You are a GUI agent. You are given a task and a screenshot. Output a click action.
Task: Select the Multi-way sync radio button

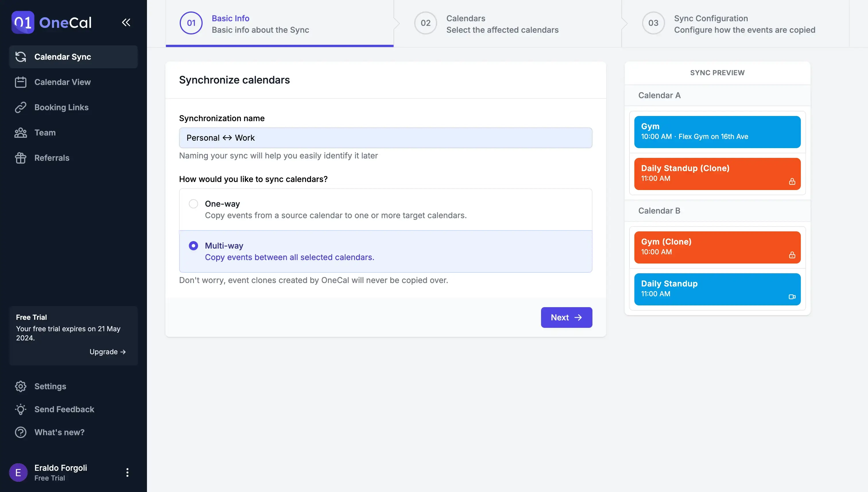coord(193,246)
